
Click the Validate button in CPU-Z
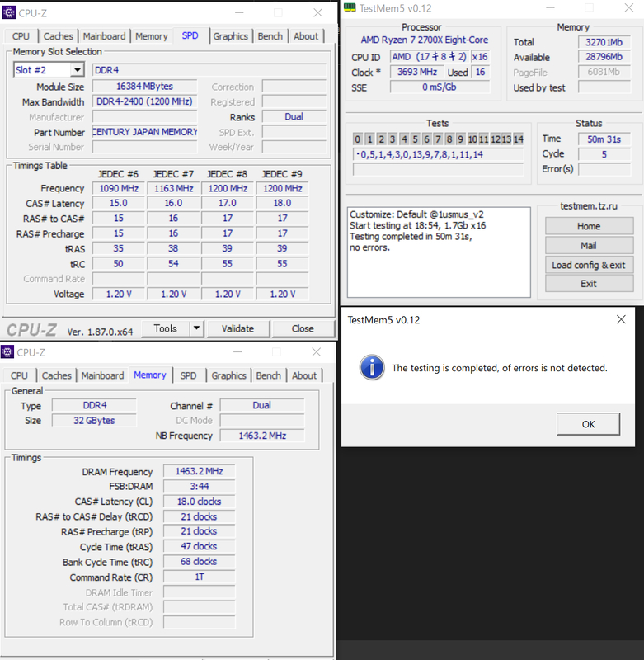[237, 328]
